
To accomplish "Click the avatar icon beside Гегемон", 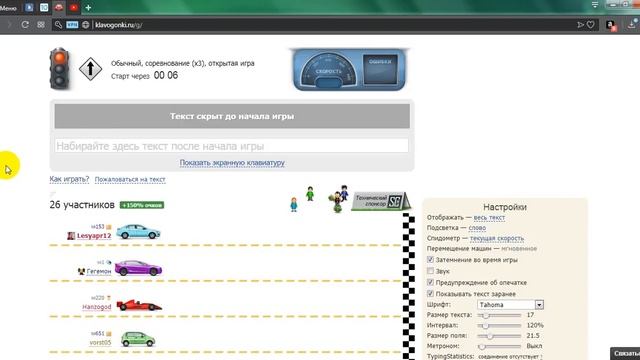I will 81,271.
